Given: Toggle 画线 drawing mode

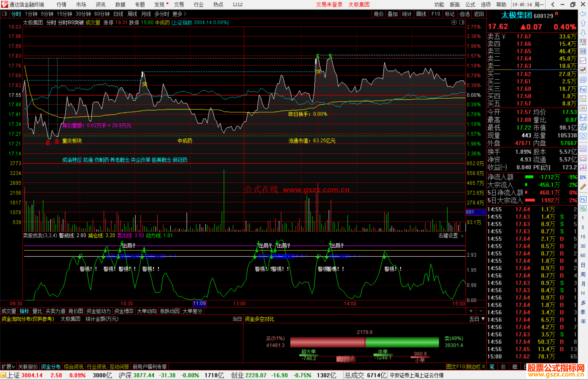Looking at the screenshot, I should pyautogui.click(x=421, y=14).
